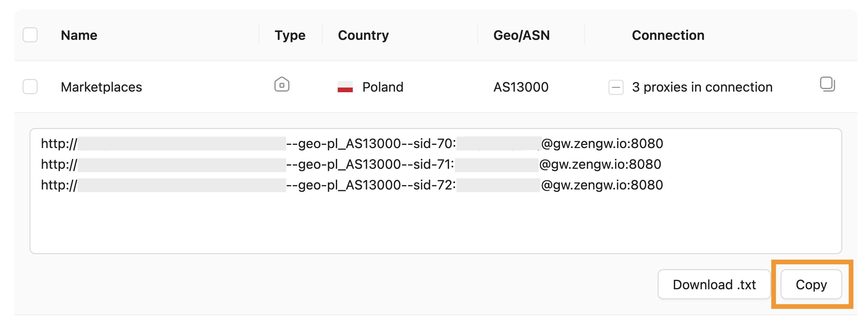Click the proxy line ending sid-70
Image resolution: width=868 pixels, height=320 pixels.
[371, 144]
